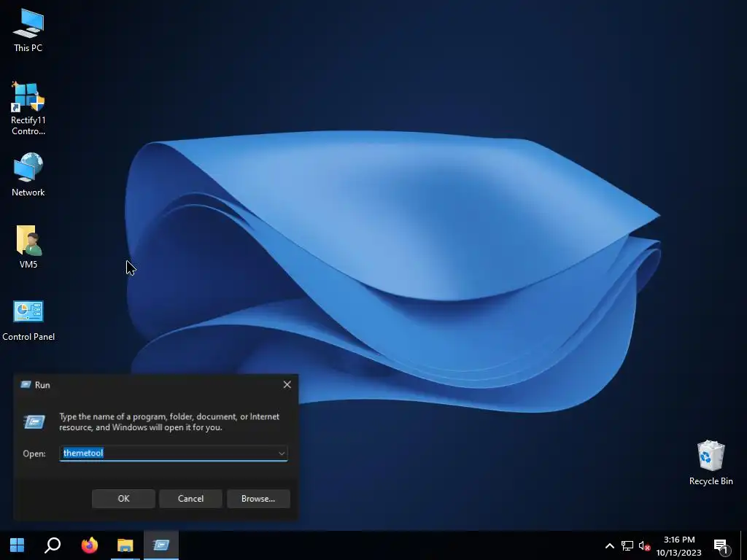
Task: Expand the Open history dropdown arrow
Action: coord(282,454)
